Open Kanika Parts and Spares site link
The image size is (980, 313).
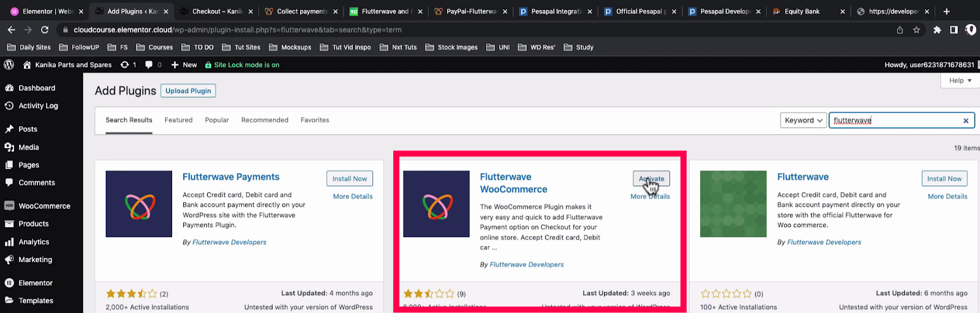pos(67,64)
